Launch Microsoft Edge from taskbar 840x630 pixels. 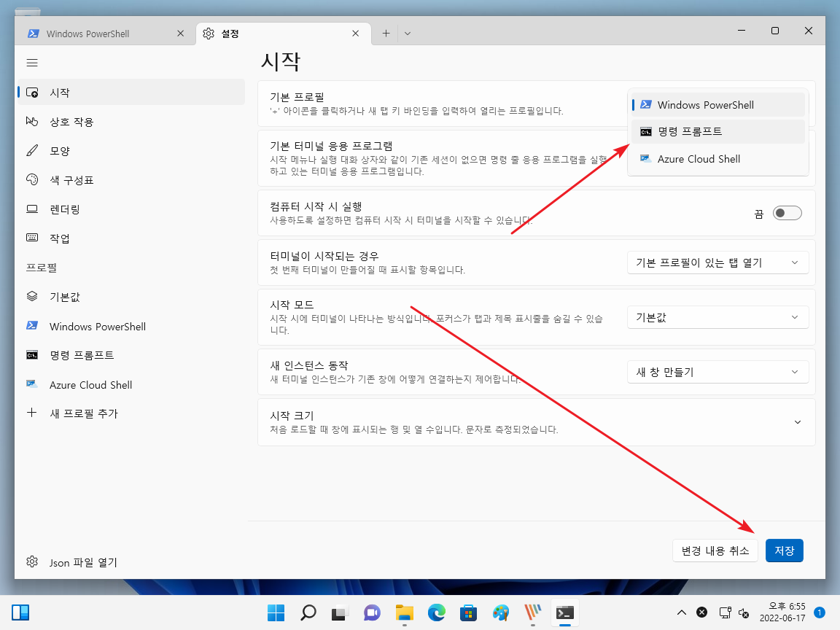coord(437,612)
